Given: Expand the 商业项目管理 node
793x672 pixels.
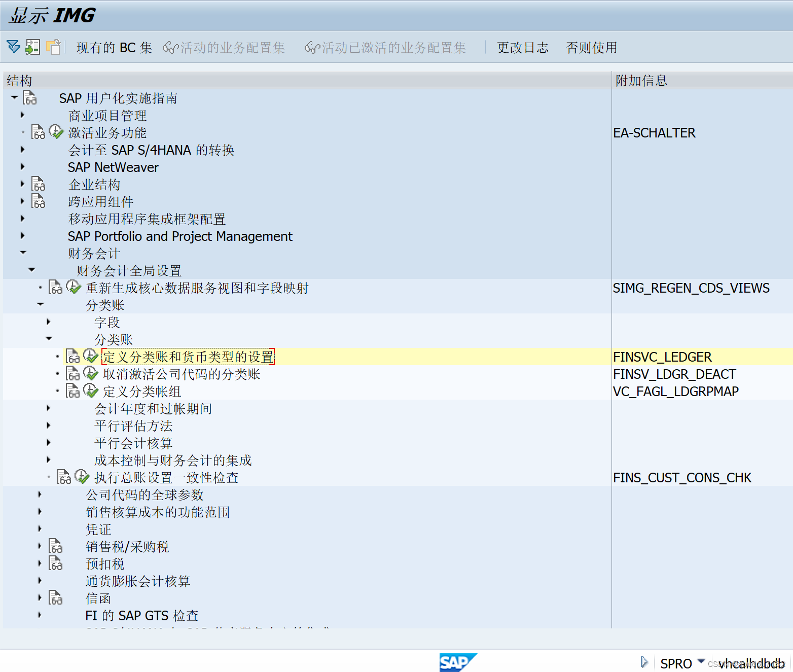Looking at the screenshot, I should click(x=22, y=115).
